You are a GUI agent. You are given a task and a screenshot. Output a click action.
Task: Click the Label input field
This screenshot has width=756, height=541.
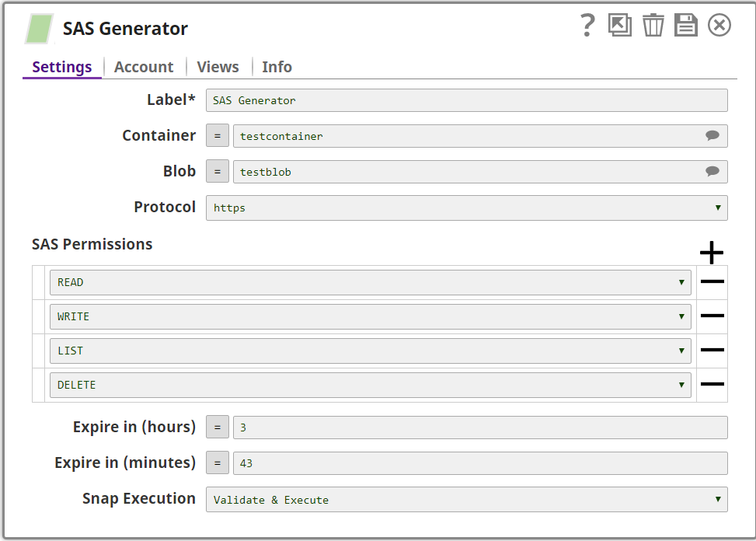[466, 100]
